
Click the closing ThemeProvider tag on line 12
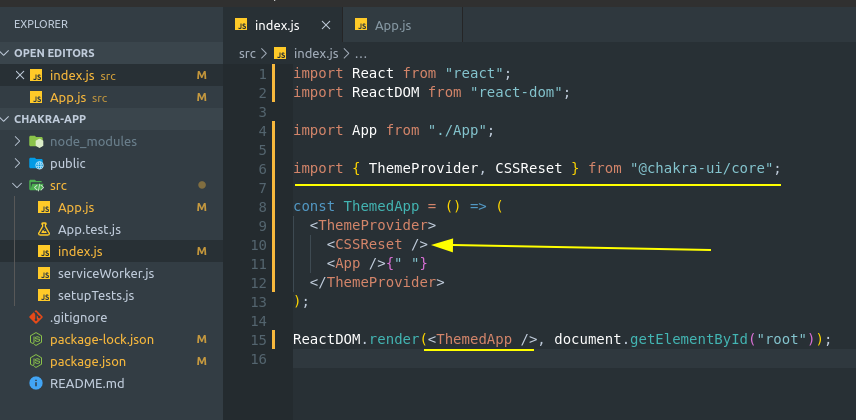pyautogui.click(x=377, y=282)
